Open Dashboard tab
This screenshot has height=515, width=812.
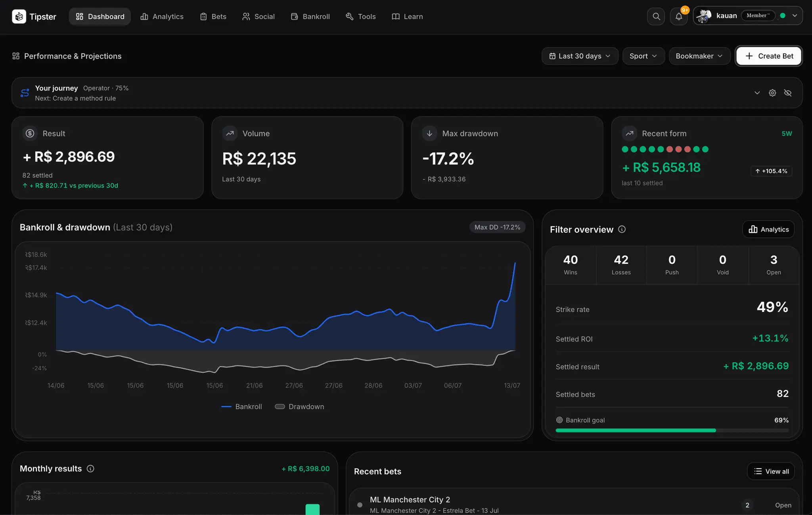coord(100,17)
